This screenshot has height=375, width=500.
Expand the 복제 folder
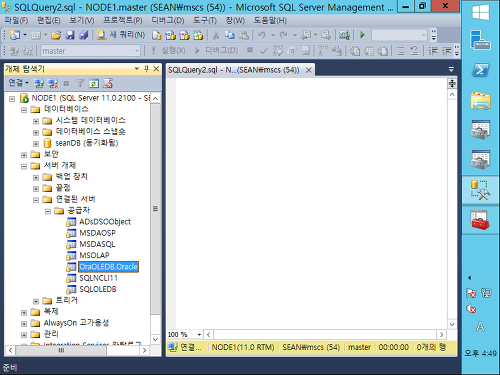pyautogui.click(x=24, y=313)
